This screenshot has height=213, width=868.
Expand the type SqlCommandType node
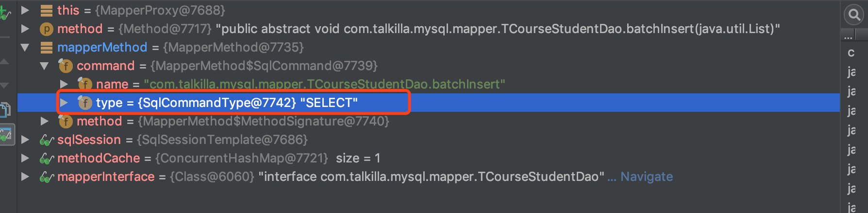[64, 103]
